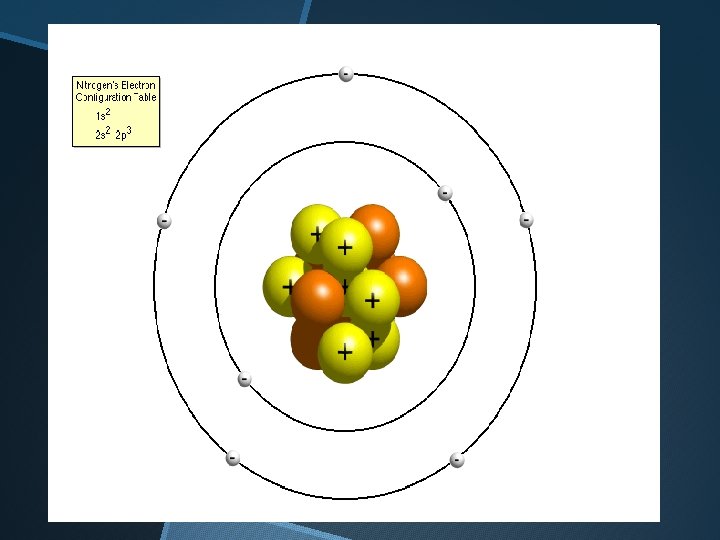This screenshot has width=720, height=540.
Task: Select inner shell electron at lower left
Action: pyautogui.click(x=244, y=379)
